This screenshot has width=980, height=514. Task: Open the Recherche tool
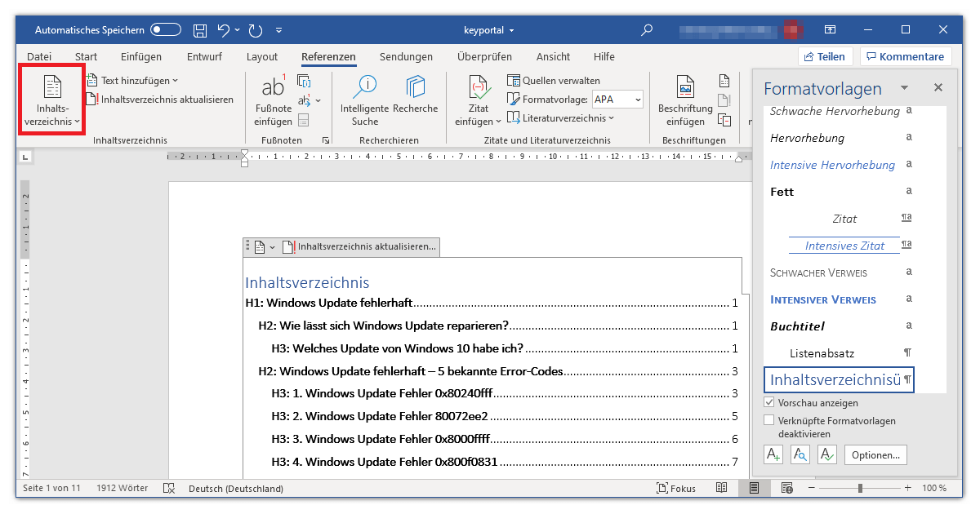(x=416, y=95)
